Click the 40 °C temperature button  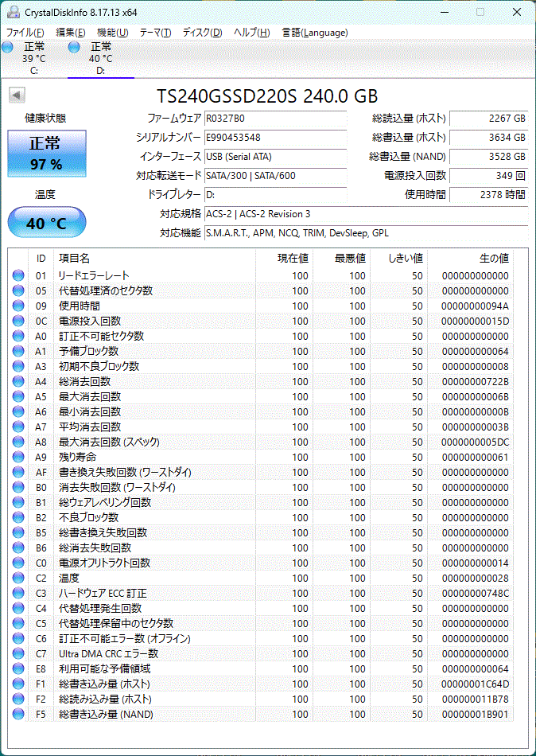pyautogui.click(x=47, y=223)
